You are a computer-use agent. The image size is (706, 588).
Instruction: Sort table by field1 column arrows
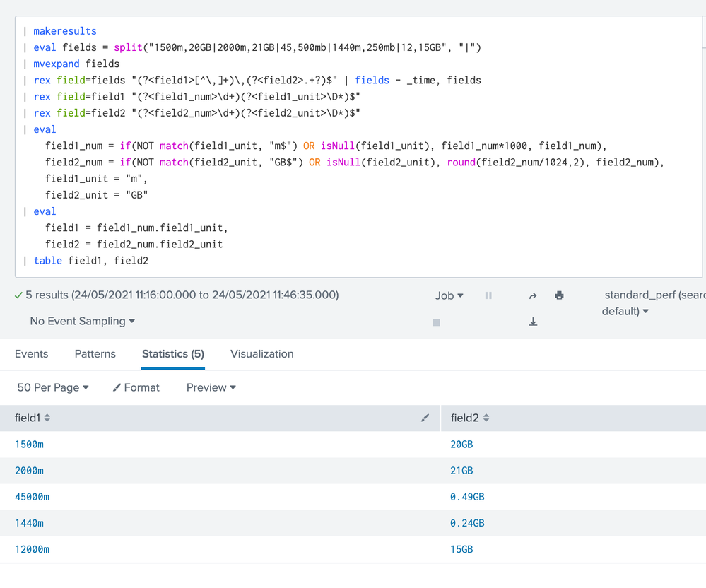coord(47,418)
